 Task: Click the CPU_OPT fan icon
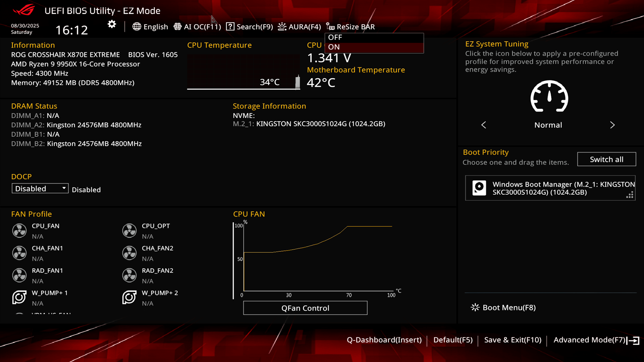(x=129, y=231)
